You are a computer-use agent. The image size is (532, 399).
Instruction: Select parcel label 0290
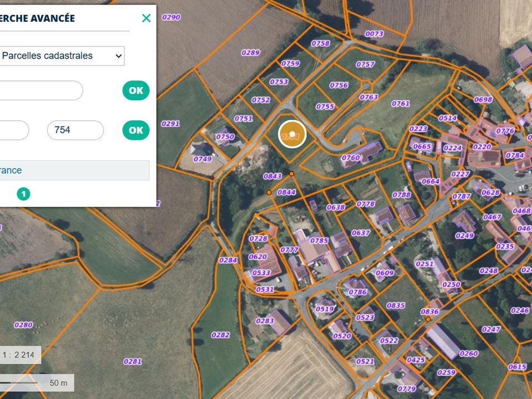click(x=171, y=17)
